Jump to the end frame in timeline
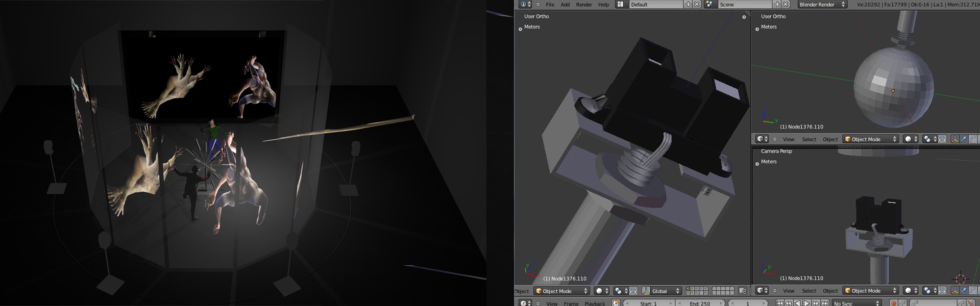980x306 pixels. tap(825, 303)
